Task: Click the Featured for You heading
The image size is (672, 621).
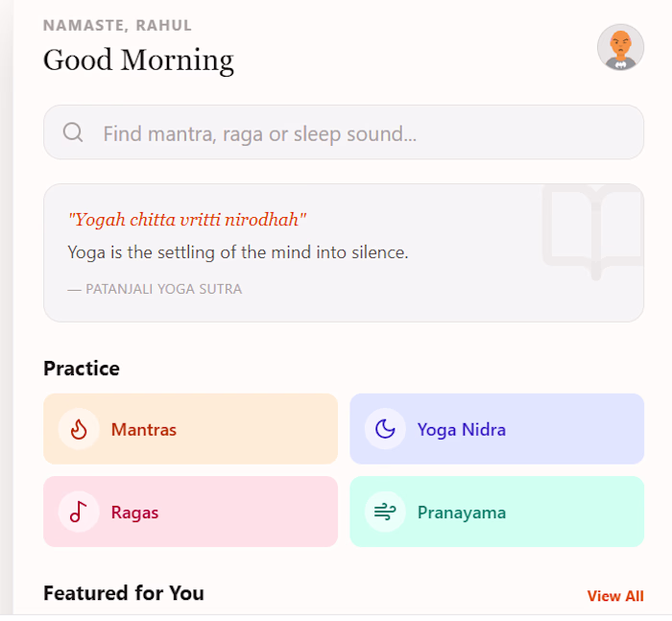Action: 124,593
